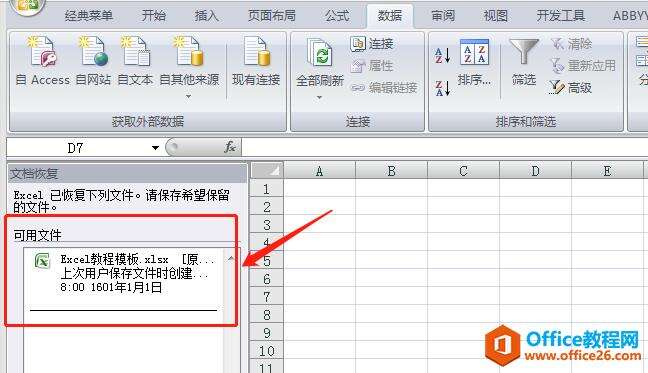Reapply the filter (重新应用)
648x373 pixels.
pos(583,66)
